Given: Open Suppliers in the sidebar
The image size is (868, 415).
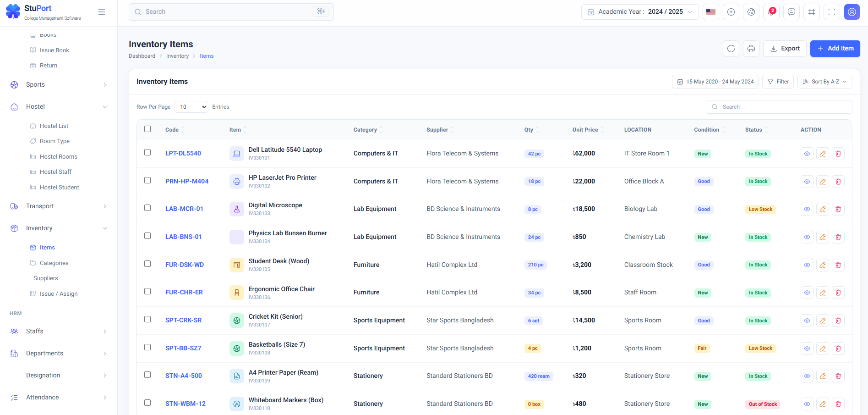Looking at the screenshot, I should click(x=46, y=278).
